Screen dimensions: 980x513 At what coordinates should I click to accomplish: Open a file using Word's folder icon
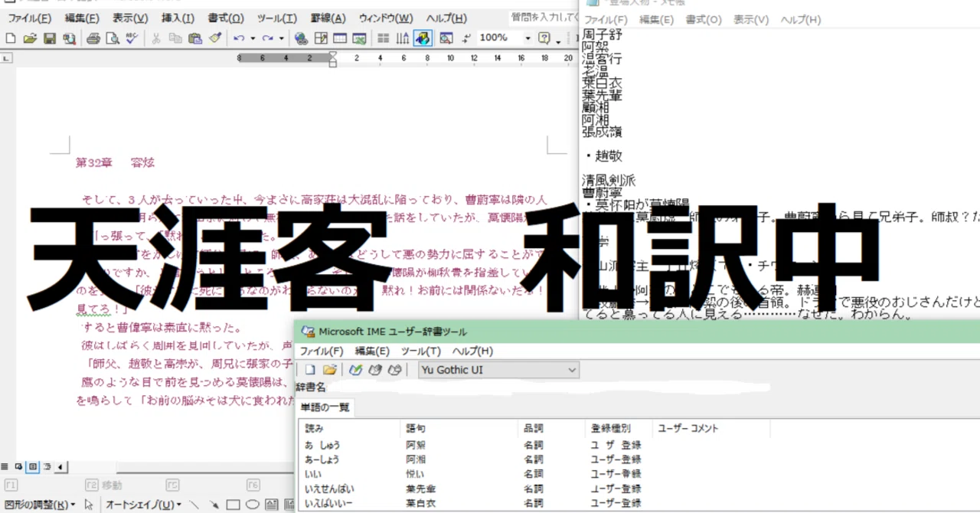[30, 38]
